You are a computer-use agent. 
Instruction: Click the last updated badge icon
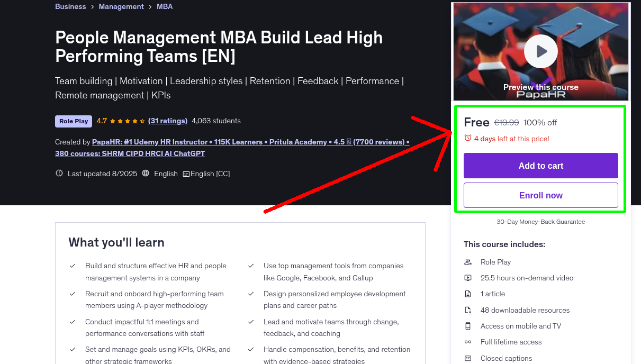click(x=59, y=174)
